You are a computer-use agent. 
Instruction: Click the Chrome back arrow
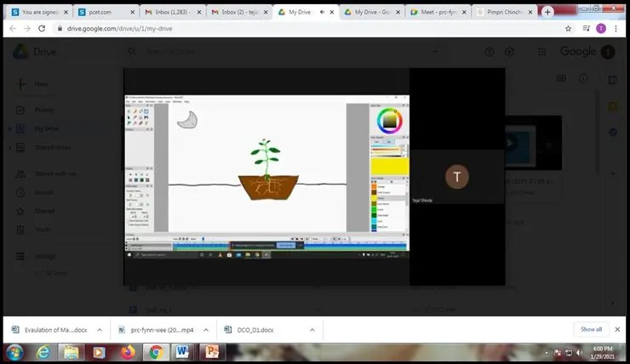pos(13,29)
